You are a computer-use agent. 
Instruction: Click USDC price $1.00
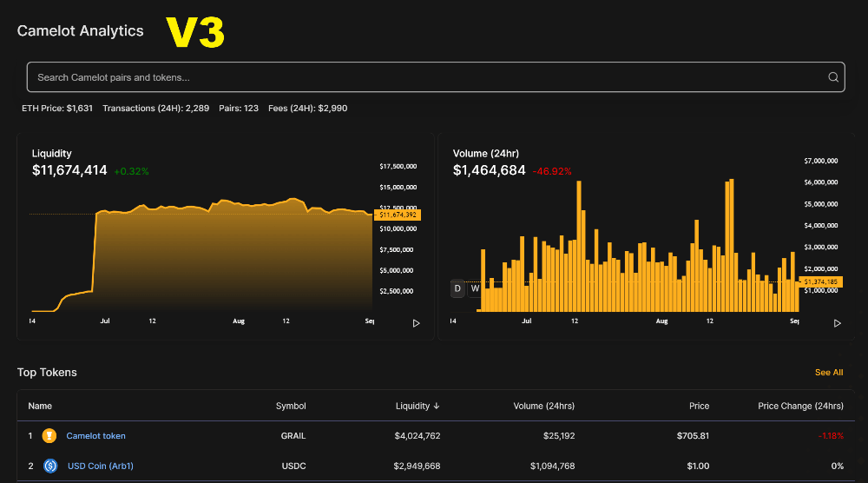pos(698,466)
